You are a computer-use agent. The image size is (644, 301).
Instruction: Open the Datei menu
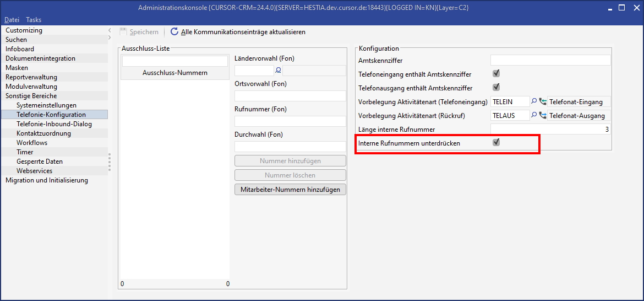coord(12,20)
